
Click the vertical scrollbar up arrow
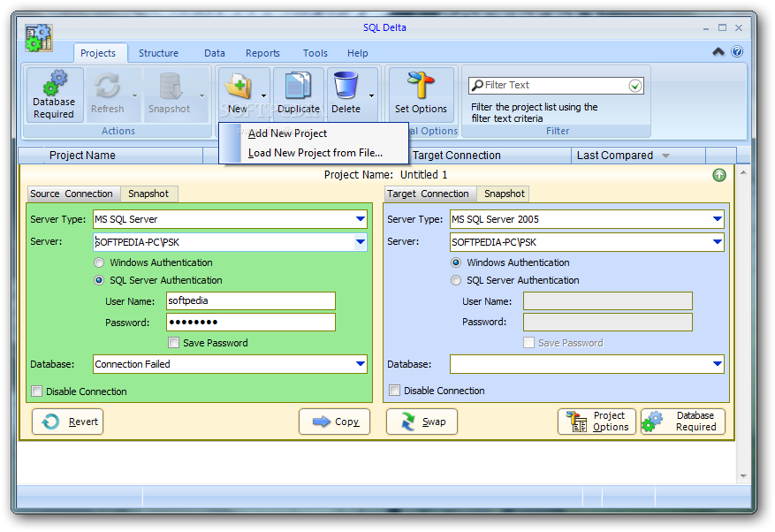[x=743, y=172]
